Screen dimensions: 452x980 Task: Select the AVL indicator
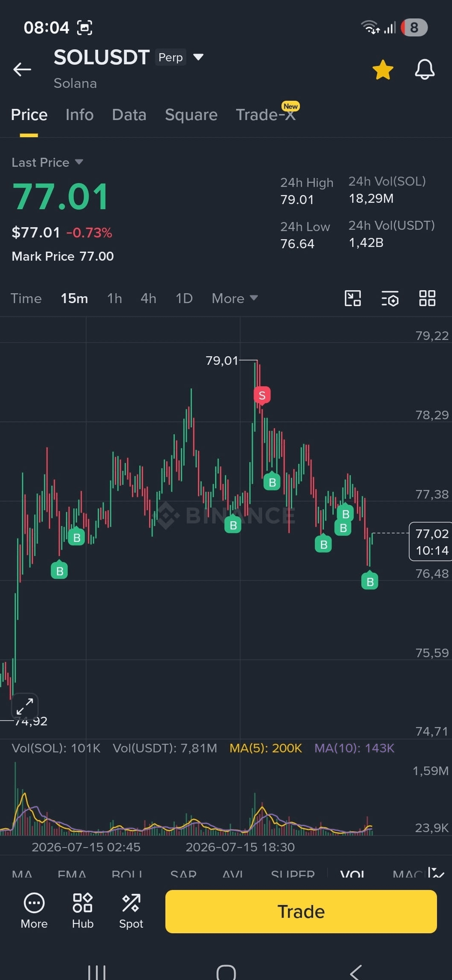coord(233,873)
